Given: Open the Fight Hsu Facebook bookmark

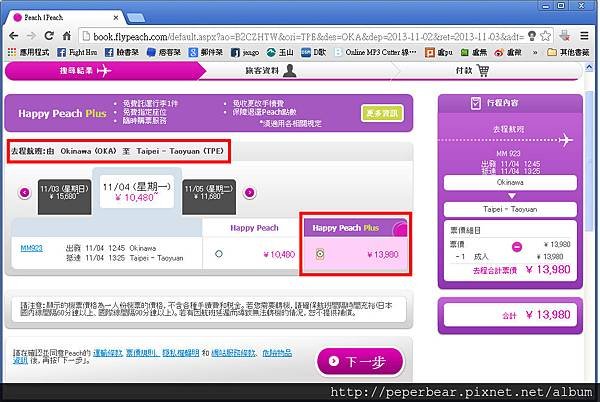Looking at the screenshot, I should click(77, 52).
